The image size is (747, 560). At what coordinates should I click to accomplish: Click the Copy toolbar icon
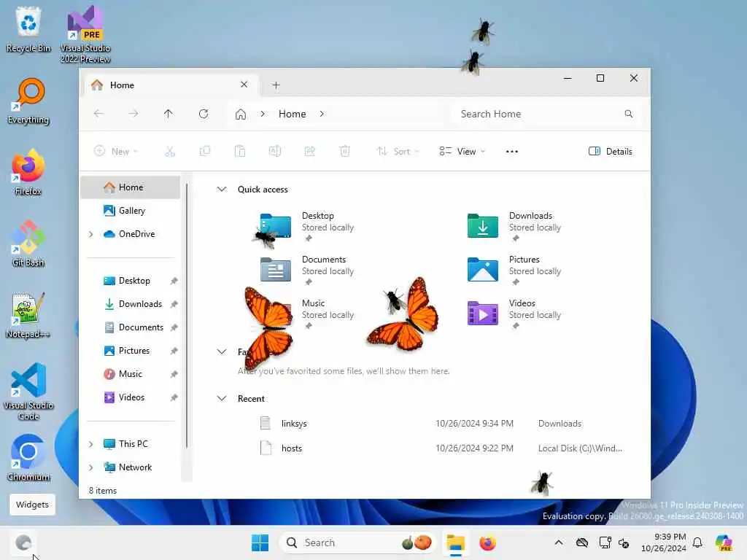click(205, 152)
